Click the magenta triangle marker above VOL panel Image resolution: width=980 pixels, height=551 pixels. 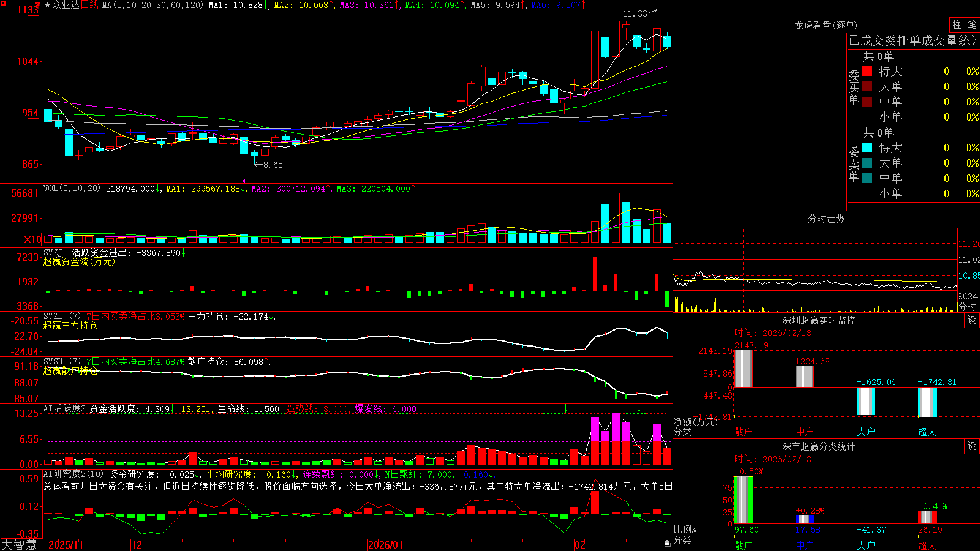(243, 181)
